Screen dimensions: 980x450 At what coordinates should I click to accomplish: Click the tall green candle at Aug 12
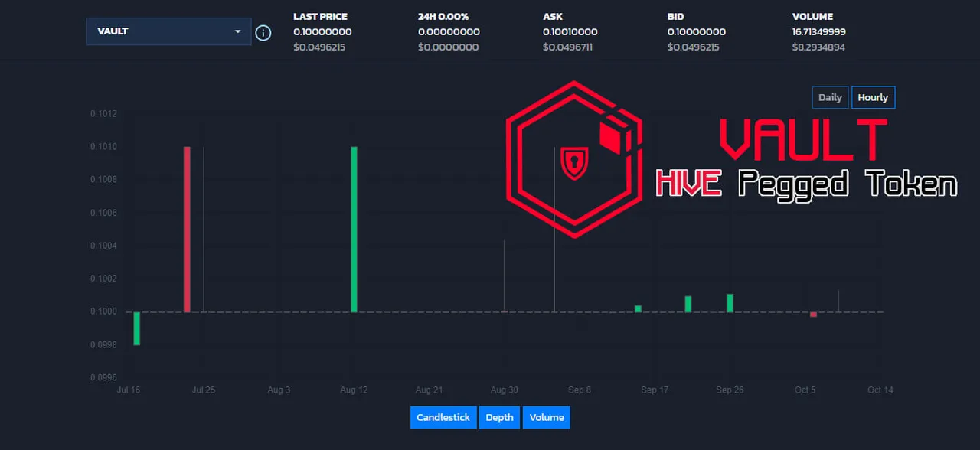[354, 230]
